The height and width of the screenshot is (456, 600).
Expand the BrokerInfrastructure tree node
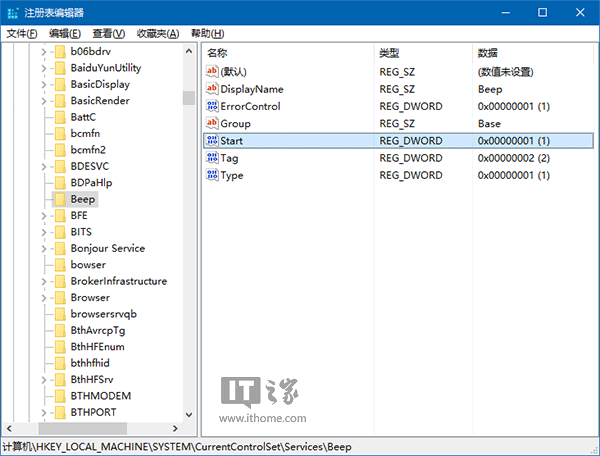point(43,282)
